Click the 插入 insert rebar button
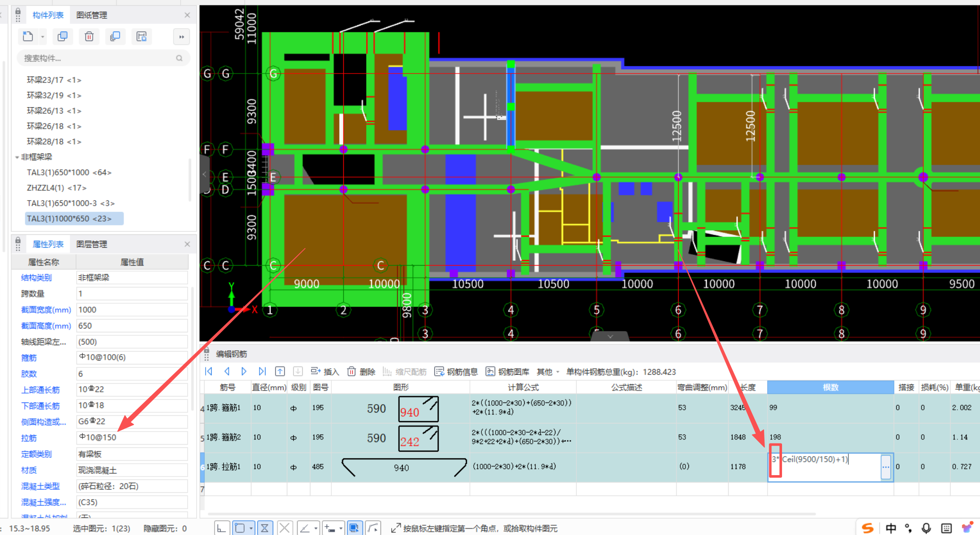Screen dimensions: 980x535 click(325, 372)
